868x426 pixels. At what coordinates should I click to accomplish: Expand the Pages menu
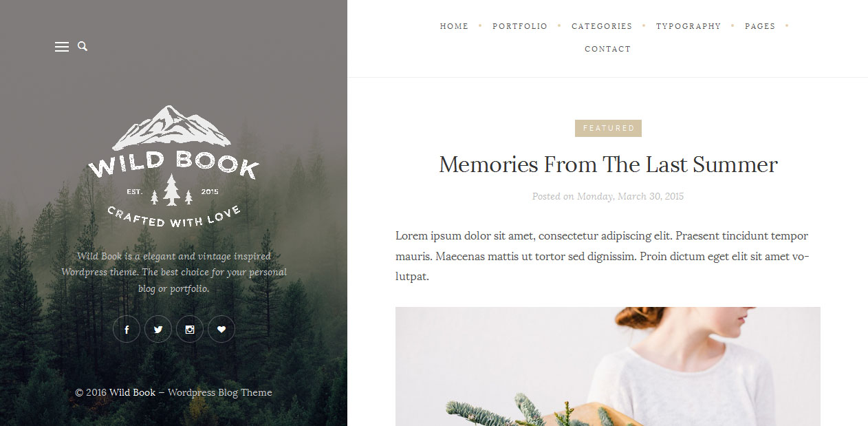click(760, 26)
